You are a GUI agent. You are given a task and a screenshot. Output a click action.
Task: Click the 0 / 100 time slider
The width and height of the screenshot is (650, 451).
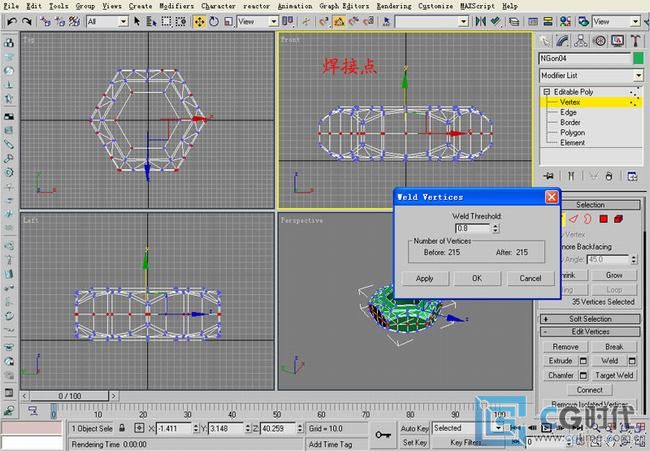(x=70, y=396)
